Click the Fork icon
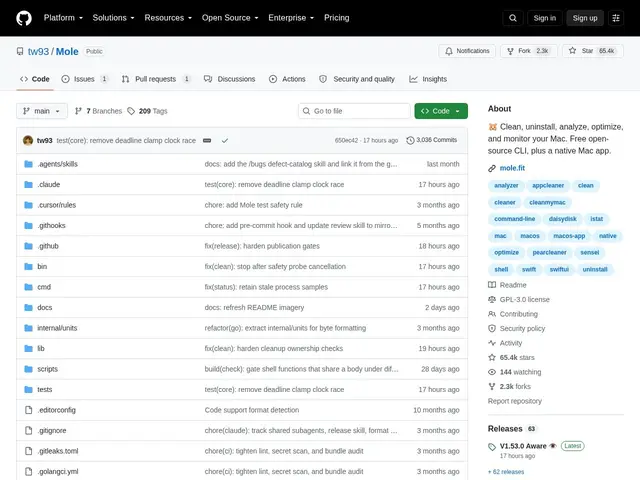 coord(510,51)
